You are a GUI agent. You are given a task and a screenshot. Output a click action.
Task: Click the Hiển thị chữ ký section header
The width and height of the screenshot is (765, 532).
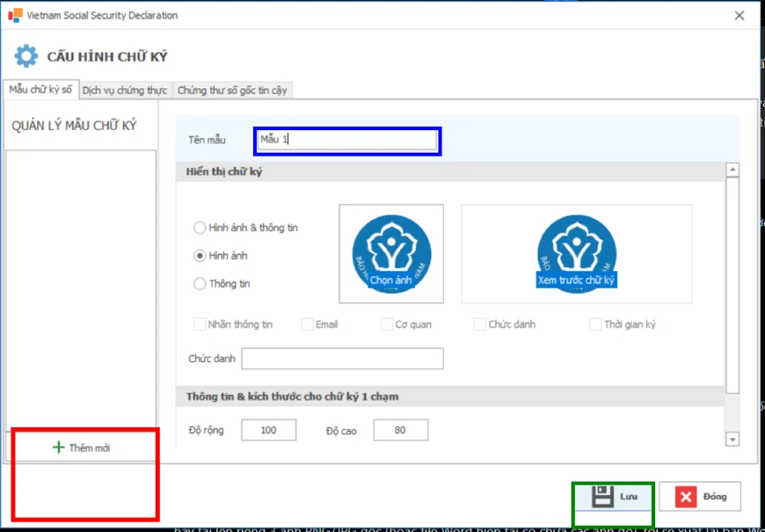tap(451, 171)
